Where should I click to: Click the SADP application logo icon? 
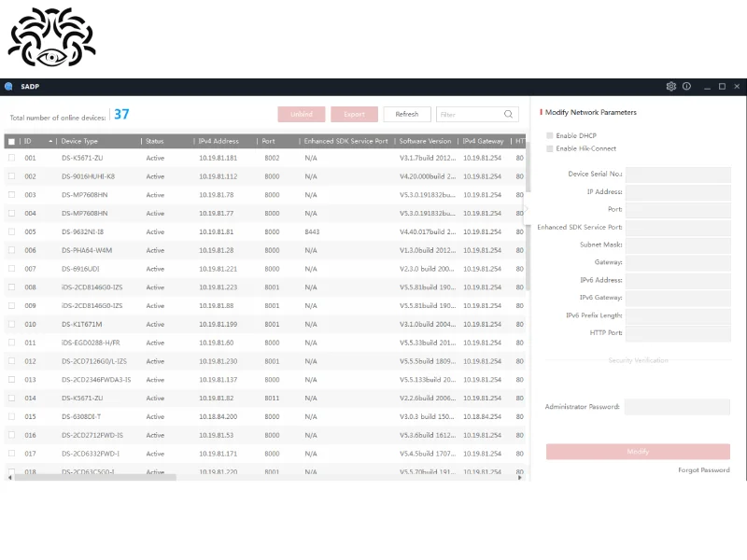(9, 87)
